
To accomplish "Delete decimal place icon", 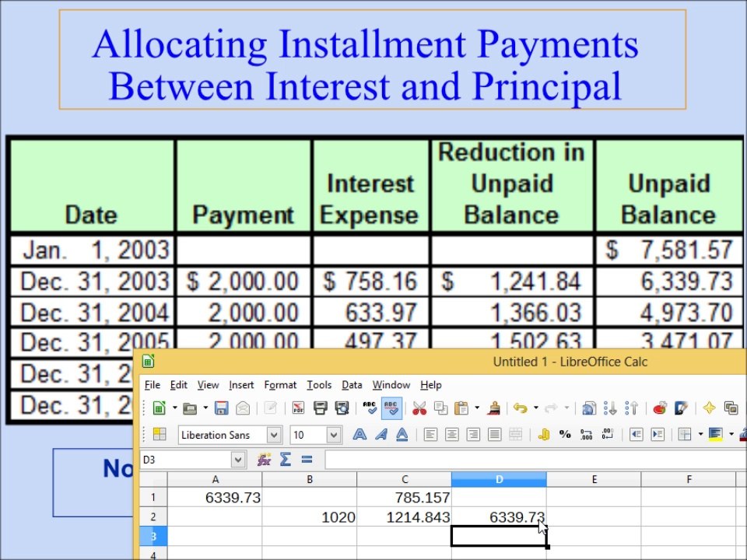I will pyautogui.click(x=608, y=434).
